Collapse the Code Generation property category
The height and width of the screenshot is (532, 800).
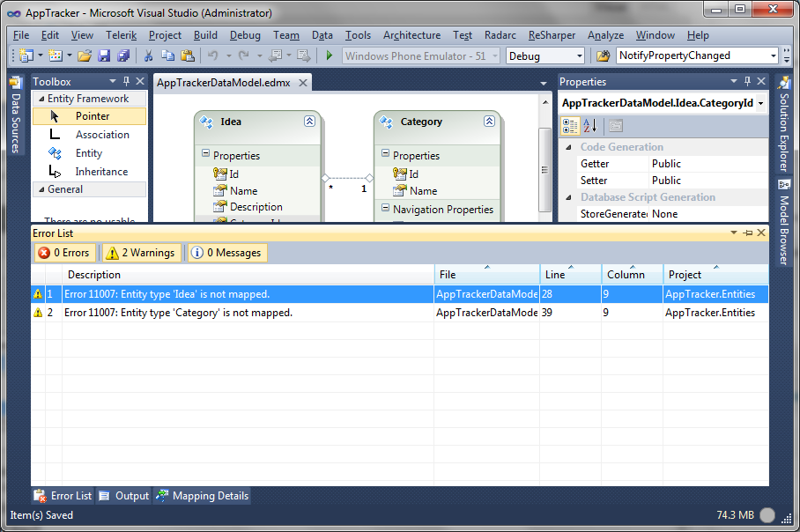click(x=568, y=147)
